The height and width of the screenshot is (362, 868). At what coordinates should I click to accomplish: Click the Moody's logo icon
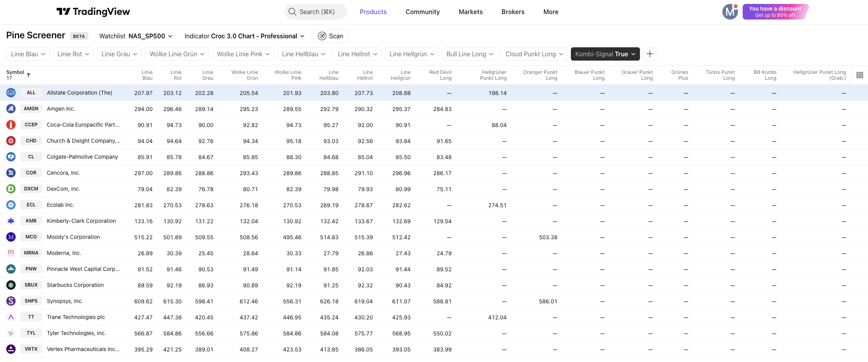tap(11, 237)
